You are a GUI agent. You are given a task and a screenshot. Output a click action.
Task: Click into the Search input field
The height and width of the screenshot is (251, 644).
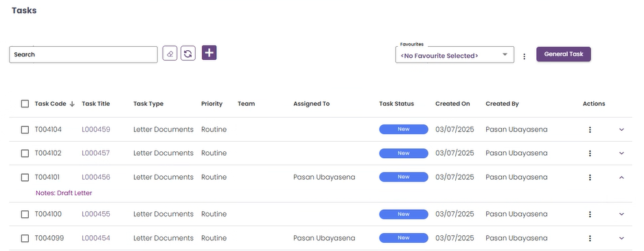[83, 54]
